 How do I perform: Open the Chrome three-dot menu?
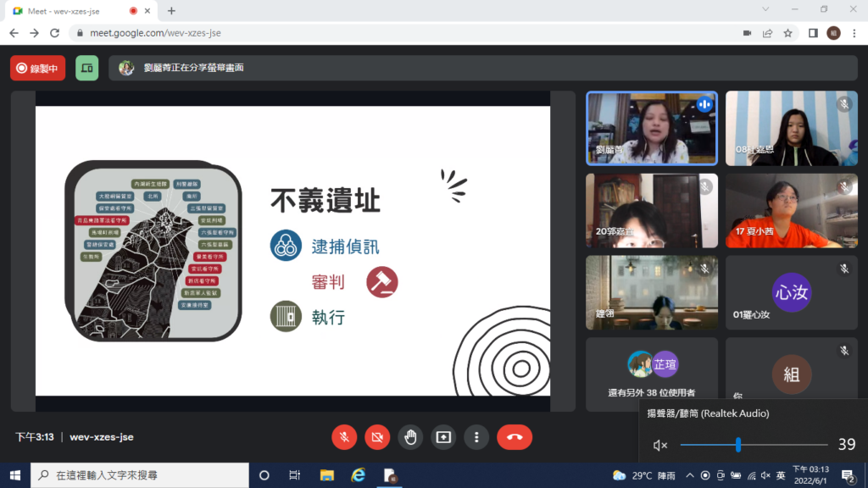coord(854,33)
